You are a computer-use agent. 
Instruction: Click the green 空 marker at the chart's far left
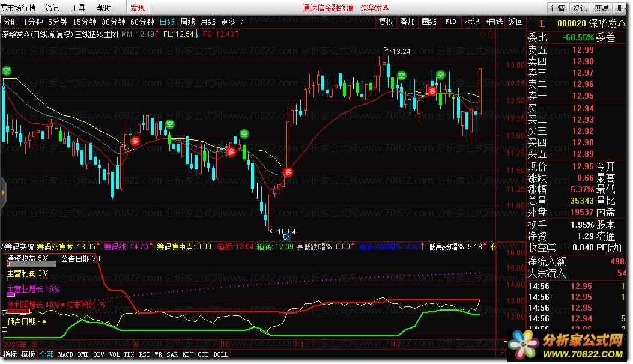pyautogui.click(x=7, y=71)
